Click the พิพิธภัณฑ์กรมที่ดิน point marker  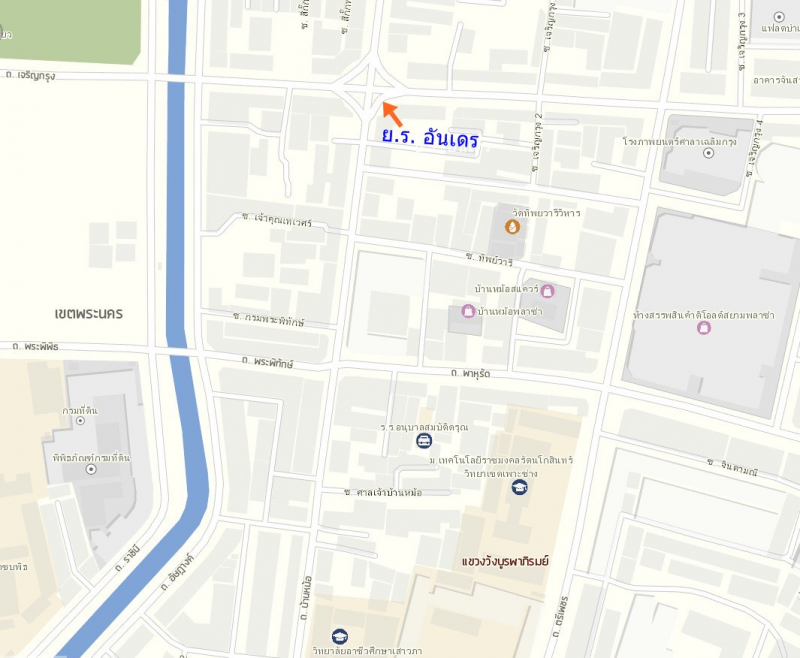(91, 469)
